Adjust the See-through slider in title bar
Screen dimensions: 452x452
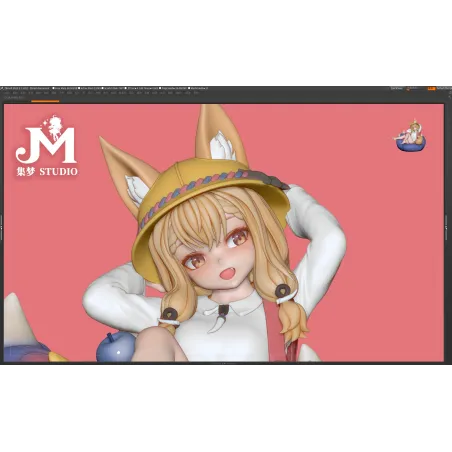click(416, 88)
